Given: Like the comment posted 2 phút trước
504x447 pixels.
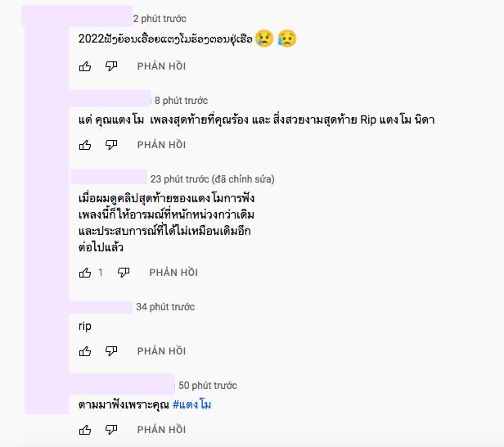Looking at the screenshot, I should [x=85, y=66].
